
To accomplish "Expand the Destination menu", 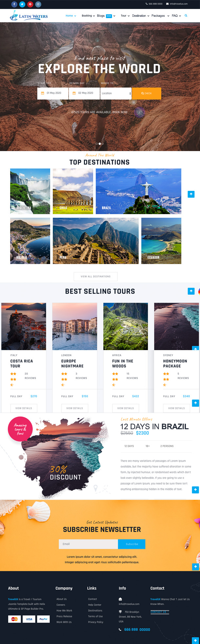I will [x=141, y=16].
